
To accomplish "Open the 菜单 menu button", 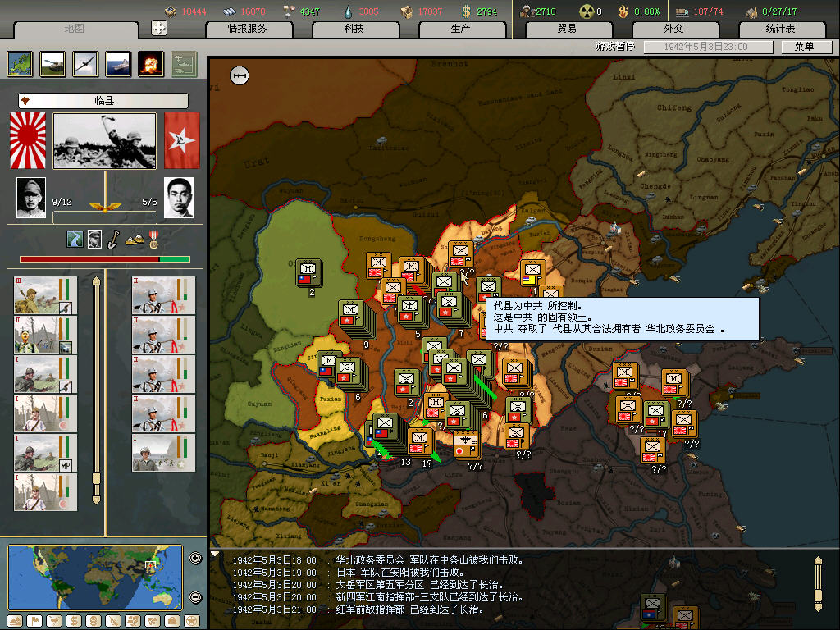I will coord(805,47).
